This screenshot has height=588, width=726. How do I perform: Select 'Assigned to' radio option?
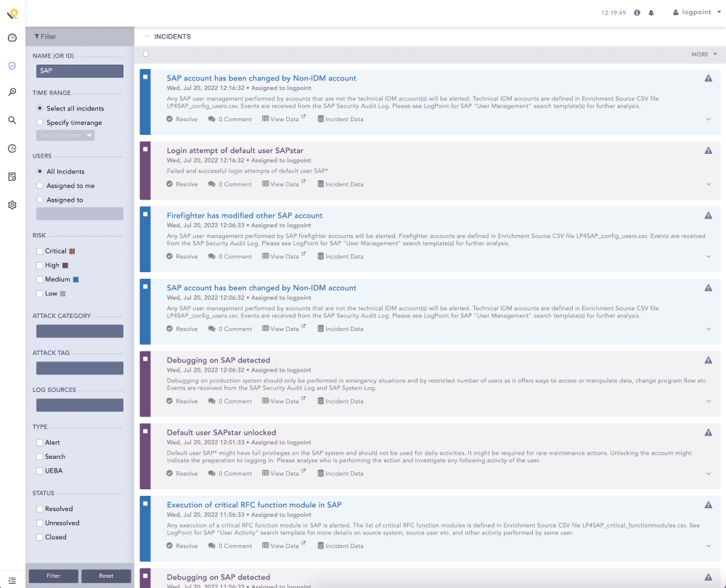tap(40, 200)
